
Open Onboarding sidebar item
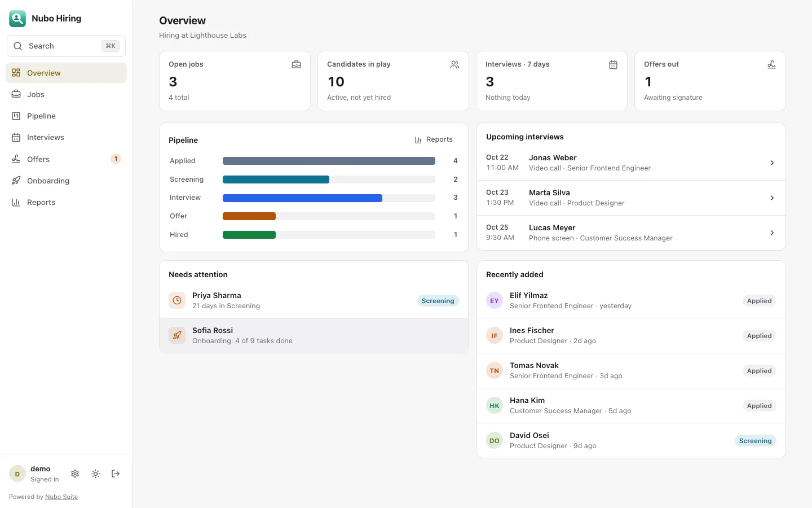[66, 181]
